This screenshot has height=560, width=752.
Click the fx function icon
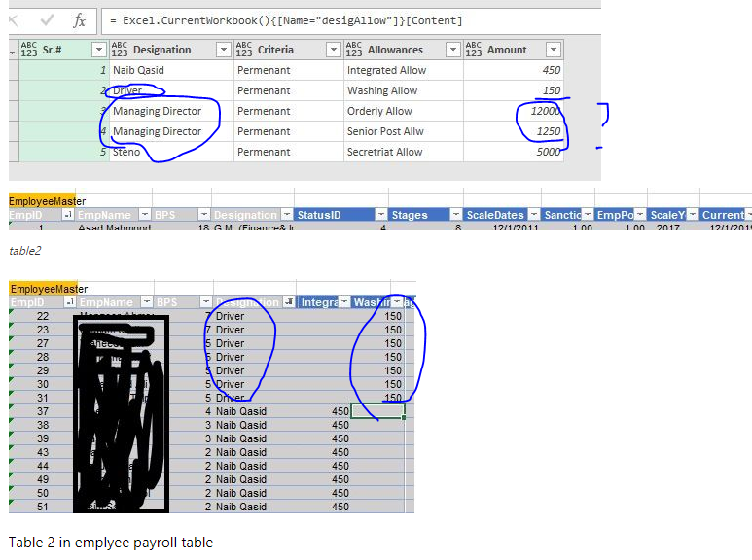[79, 20]
